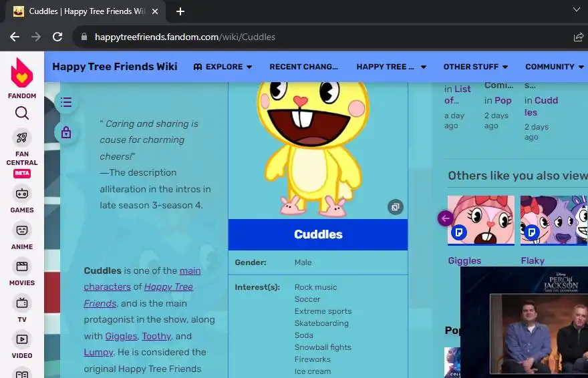The image size is (588, 378).
Task: Open 'List of...' link in recent activity
Action: pyautogui.click(x=457, y=94)
